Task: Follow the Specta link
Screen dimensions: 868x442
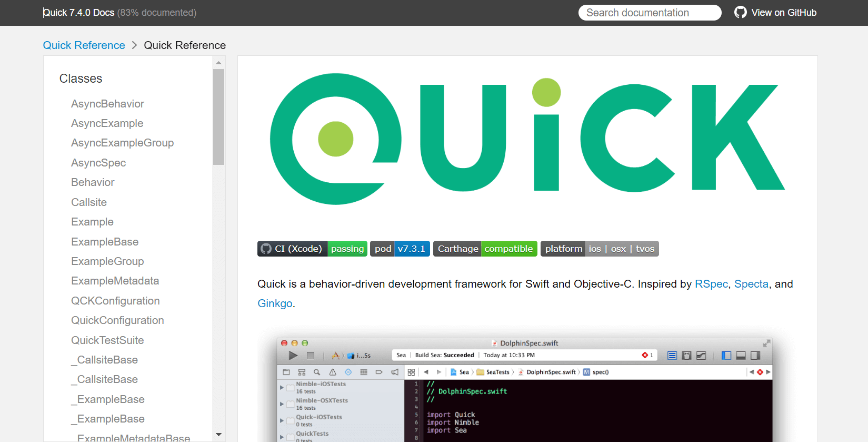Action: click(751, 284)
